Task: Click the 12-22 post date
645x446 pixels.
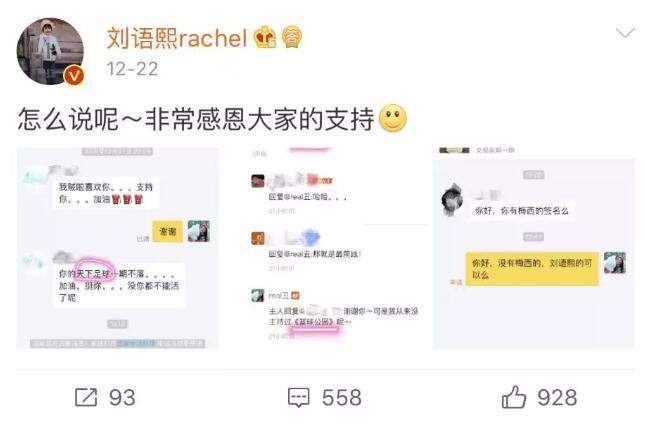Action: [132, 69]
